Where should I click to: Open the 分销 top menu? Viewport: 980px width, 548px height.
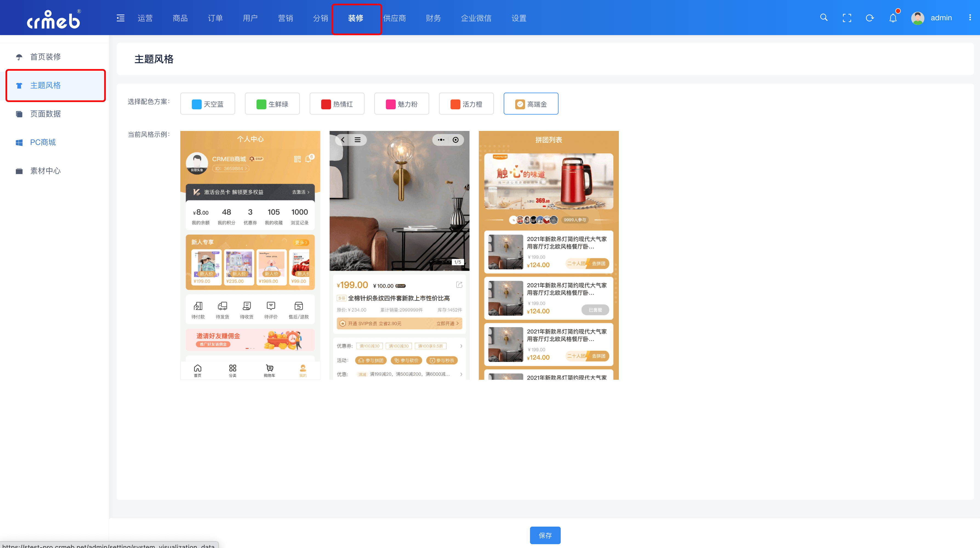320,18
